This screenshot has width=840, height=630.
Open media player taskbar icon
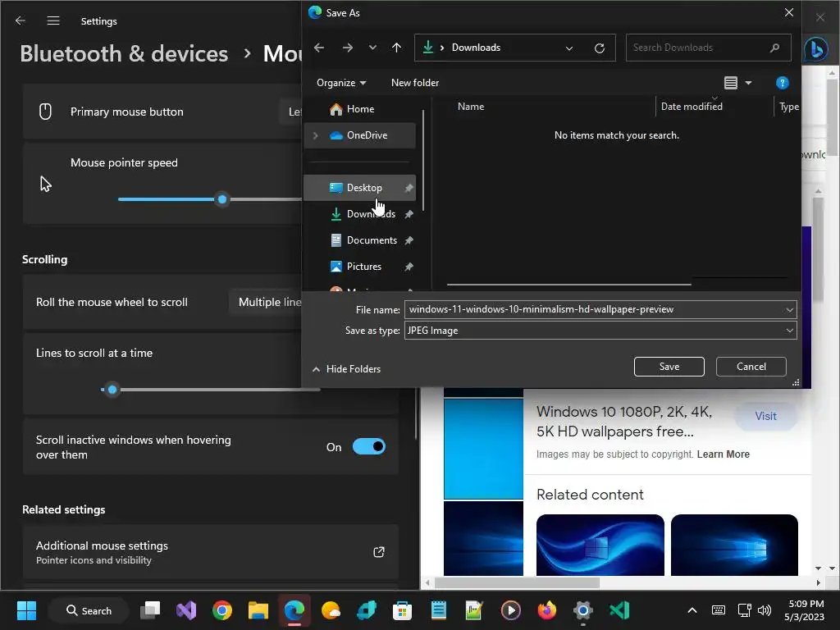(x=510, y=610)
